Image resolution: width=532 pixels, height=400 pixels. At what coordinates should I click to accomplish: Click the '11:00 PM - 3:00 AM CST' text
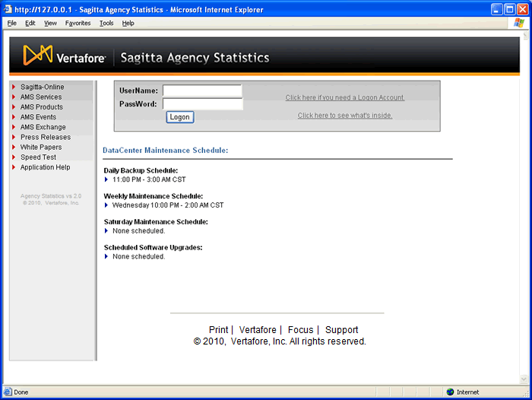pos(149,179)
